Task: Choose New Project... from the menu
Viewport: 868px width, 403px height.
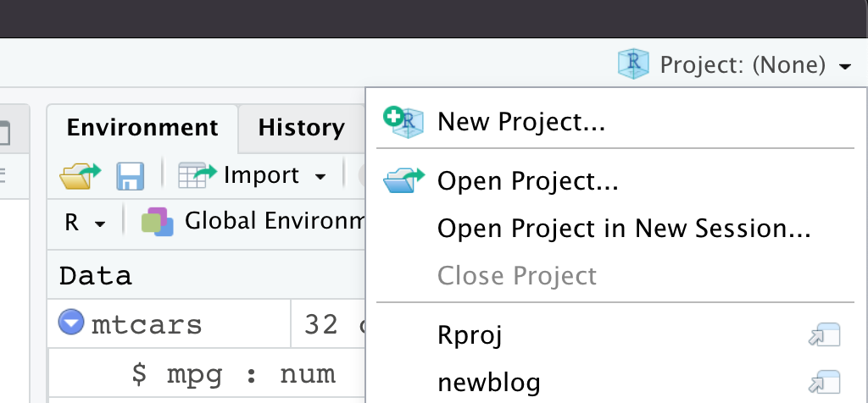Action: (521, 122)
